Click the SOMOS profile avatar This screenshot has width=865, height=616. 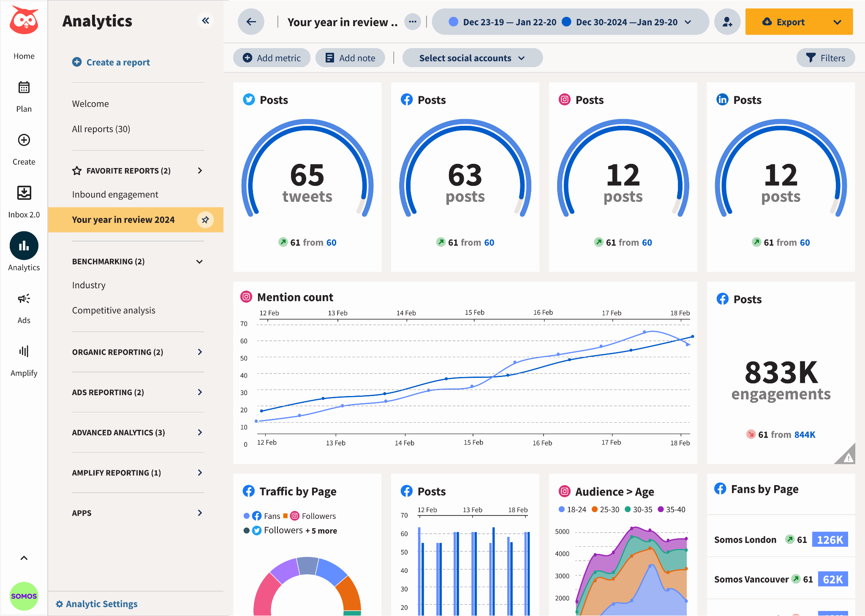tap(24, 596)
